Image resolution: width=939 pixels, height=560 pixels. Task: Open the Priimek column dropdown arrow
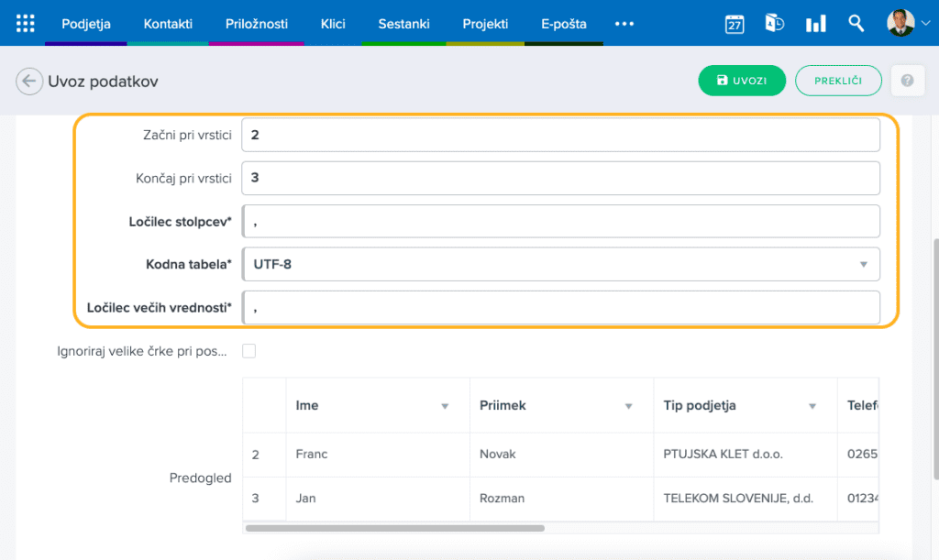[629, 406]
